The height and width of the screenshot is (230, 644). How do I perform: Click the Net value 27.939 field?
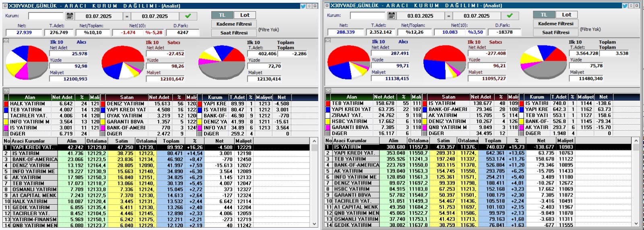click(x=24, y=33)
